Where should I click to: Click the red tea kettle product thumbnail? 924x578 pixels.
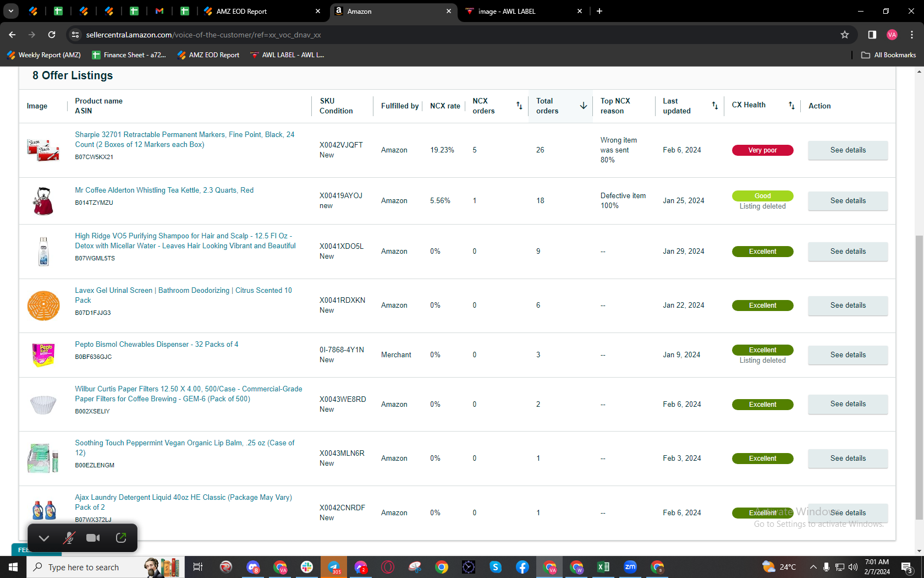[43, 201]
